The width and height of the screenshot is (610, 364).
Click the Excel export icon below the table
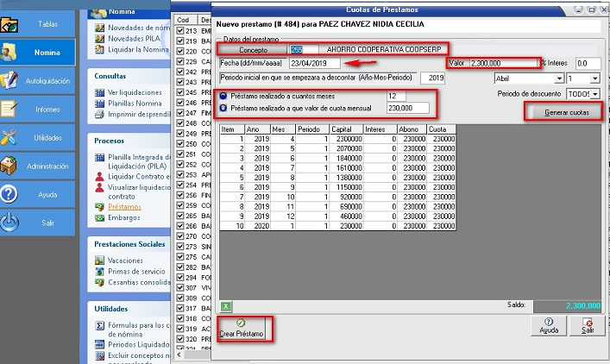(226, 305)
